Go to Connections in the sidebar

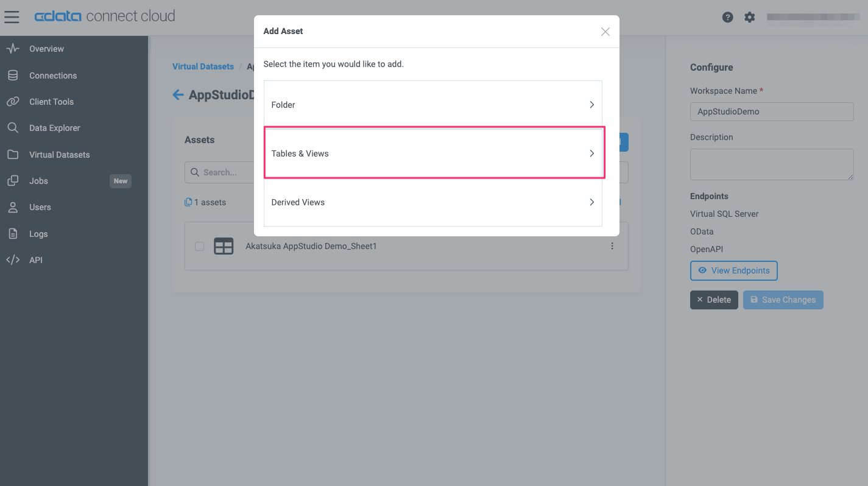[x=53, y=76]
